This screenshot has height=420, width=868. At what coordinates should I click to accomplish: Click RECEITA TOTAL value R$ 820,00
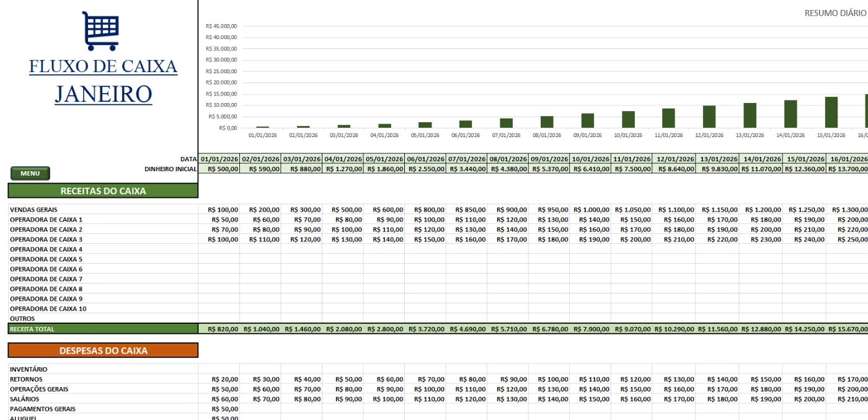click(x=219, y=329)
